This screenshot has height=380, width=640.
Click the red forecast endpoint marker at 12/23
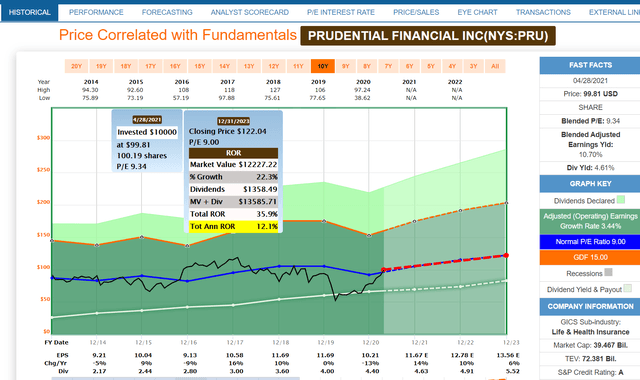506,255
